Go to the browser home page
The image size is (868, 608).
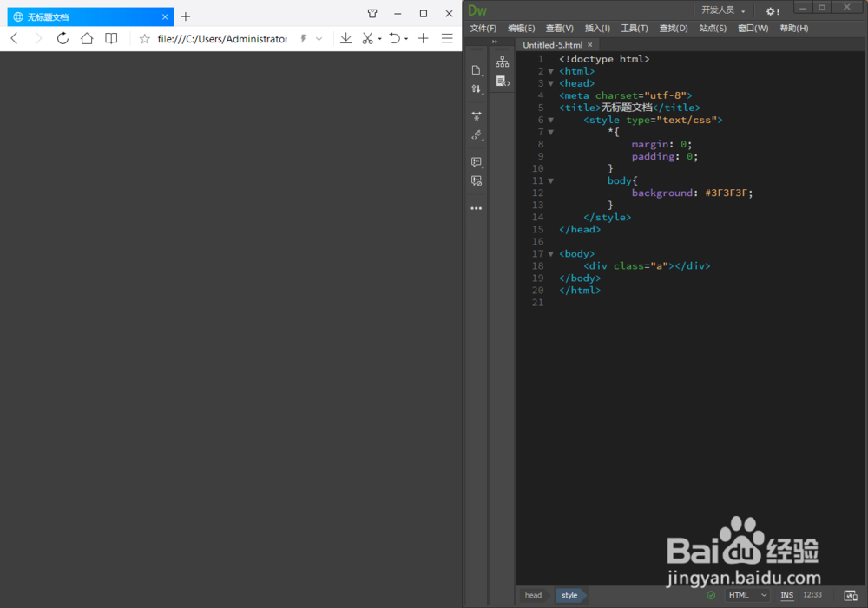tap(87, 38)
